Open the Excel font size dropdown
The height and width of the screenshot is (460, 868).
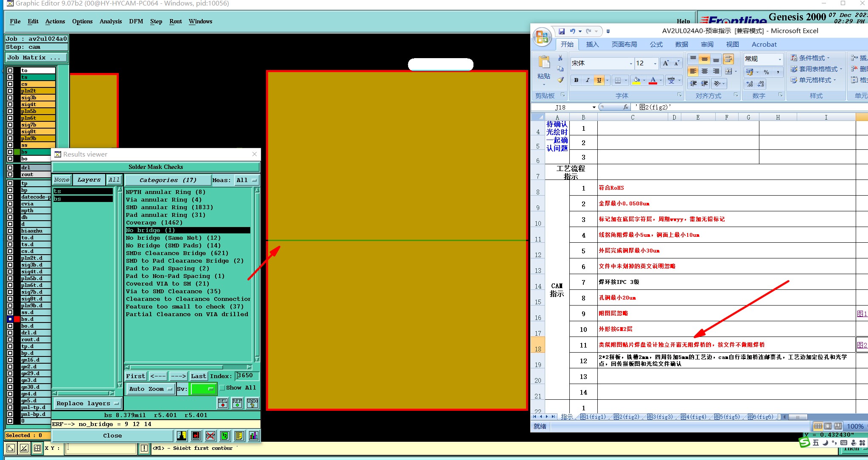tap(655, 63)
